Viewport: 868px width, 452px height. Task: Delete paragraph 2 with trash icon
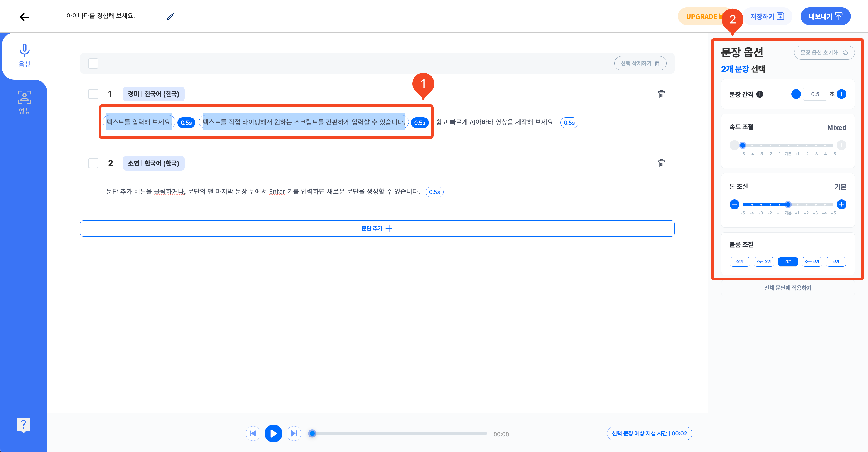(662, 163)
